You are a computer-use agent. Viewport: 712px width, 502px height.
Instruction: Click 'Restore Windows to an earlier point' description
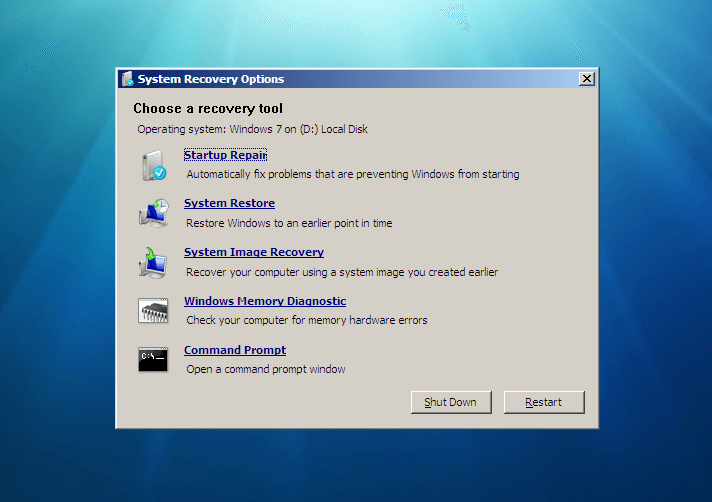289,223
